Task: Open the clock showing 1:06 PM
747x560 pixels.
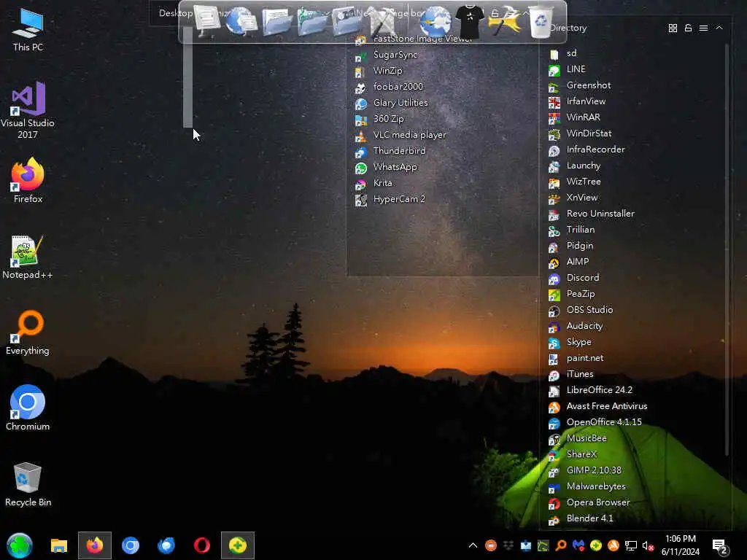Action: coord(681,545)
